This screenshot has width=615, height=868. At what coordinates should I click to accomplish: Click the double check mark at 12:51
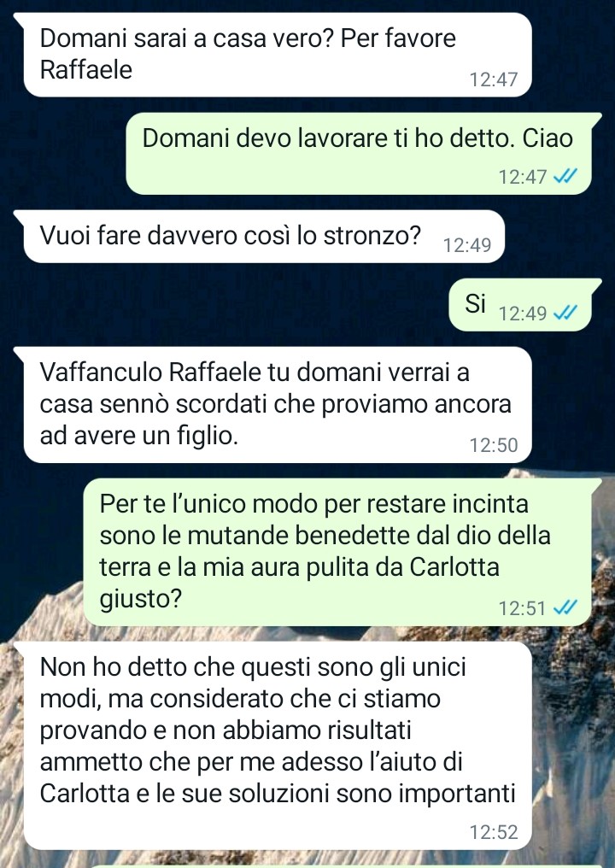coord(565,607)
